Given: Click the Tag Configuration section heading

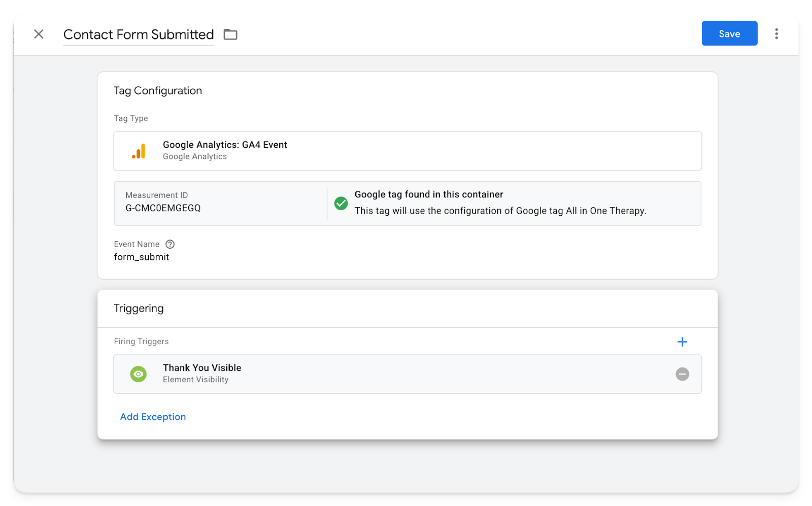Looking at the screenshot, I should tap(158, 91).
